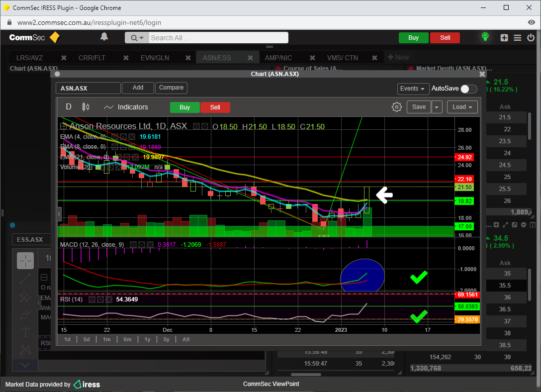
Task: Open the search type dropdown beside Search All
Action: (x=137, y=38)
